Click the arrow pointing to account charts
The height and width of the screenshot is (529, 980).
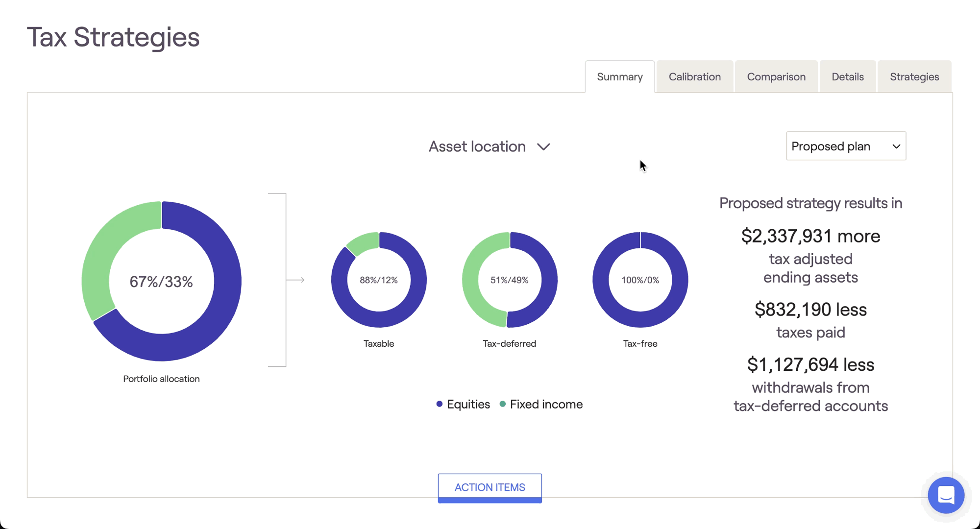[296, 280]
